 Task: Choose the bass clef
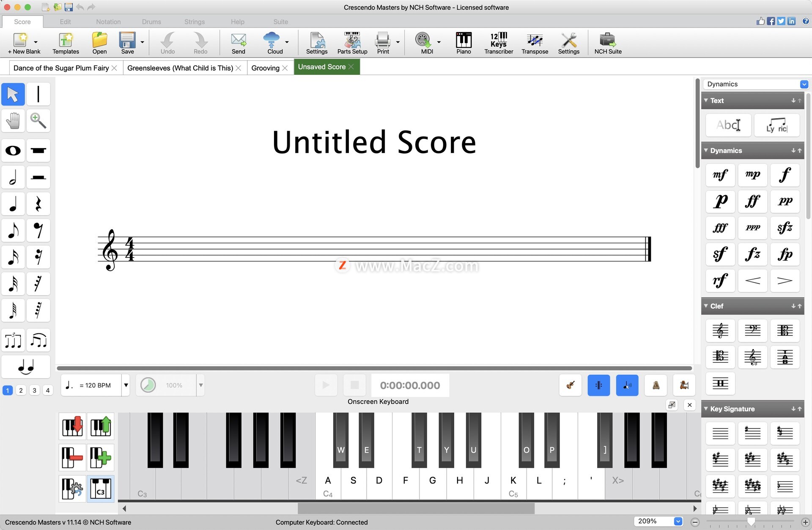pyautogui.click(x=753, y=330)
